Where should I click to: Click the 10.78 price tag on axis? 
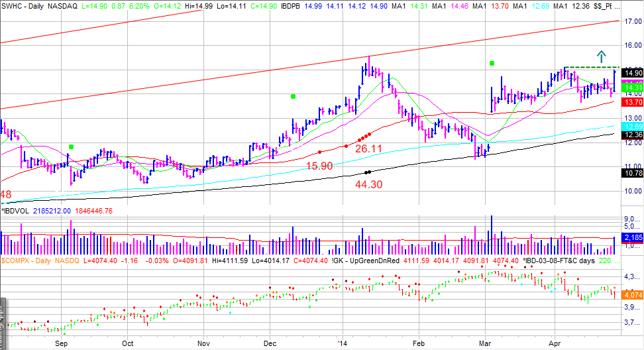pos(632,173)
